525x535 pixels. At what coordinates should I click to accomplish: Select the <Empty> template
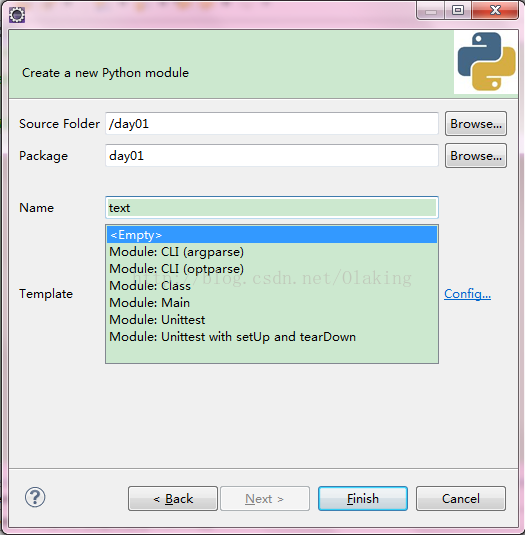272,235
